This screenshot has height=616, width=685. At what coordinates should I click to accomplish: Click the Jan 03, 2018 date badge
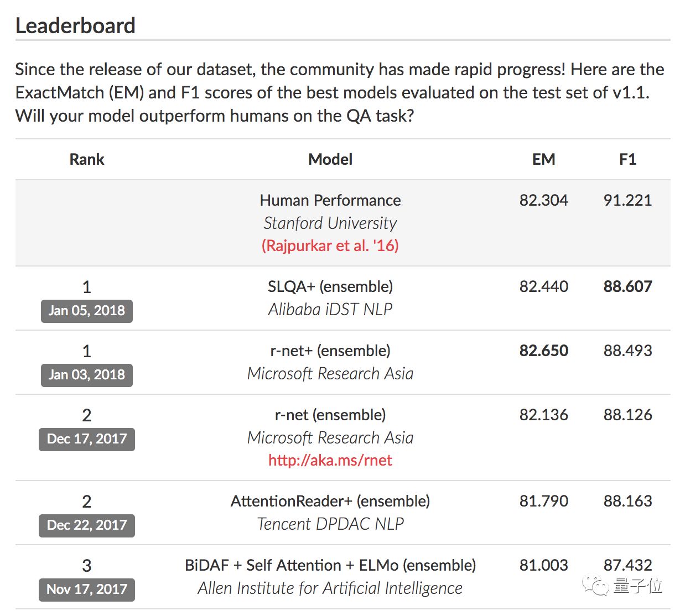(x=87, y=375)
